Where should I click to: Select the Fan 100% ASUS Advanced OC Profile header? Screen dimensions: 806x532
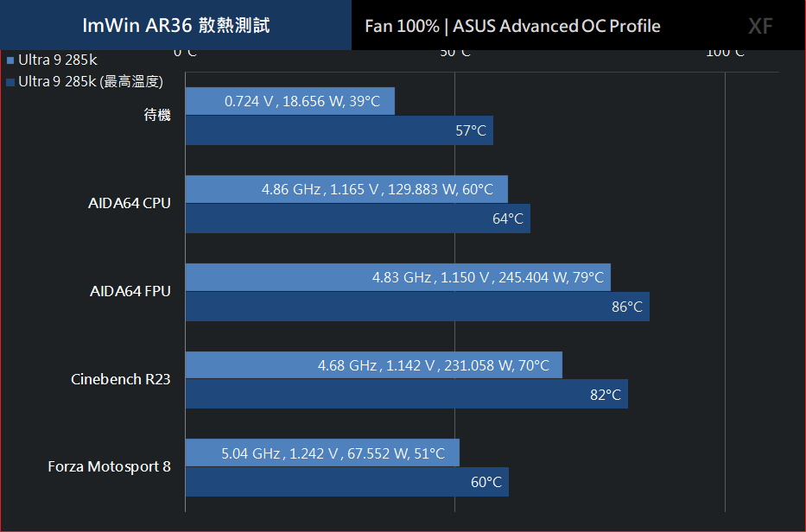click(512, 26)
